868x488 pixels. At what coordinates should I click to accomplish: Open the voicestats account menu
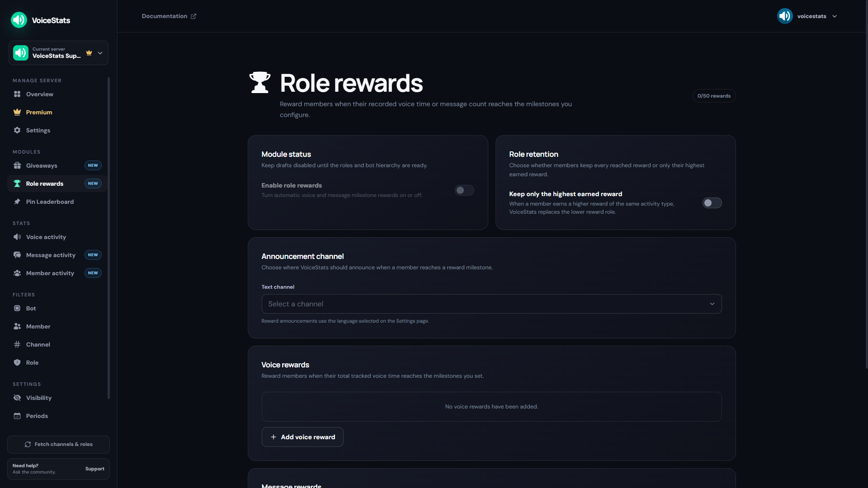[x=807, y=16]
